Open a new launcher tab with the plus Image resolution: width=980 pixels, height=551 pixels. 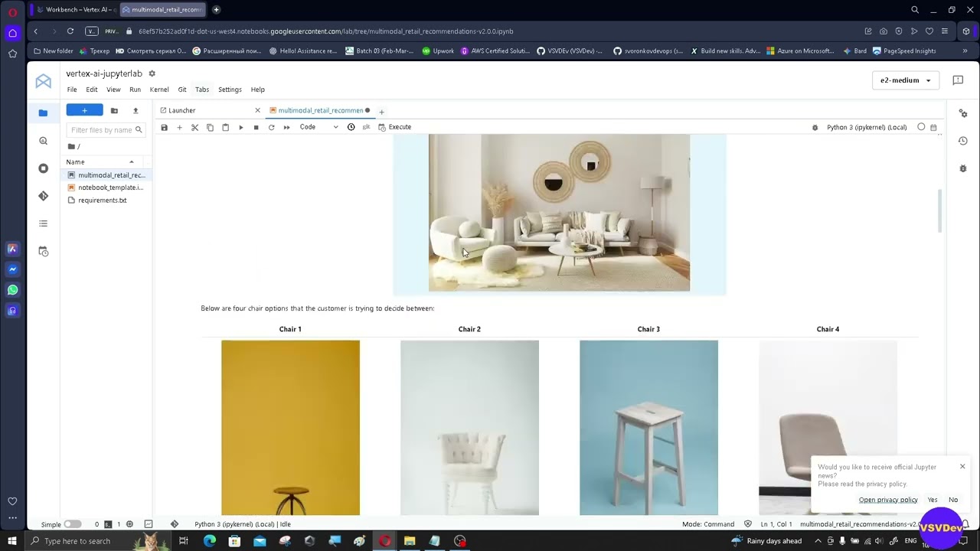click(381, 112)
